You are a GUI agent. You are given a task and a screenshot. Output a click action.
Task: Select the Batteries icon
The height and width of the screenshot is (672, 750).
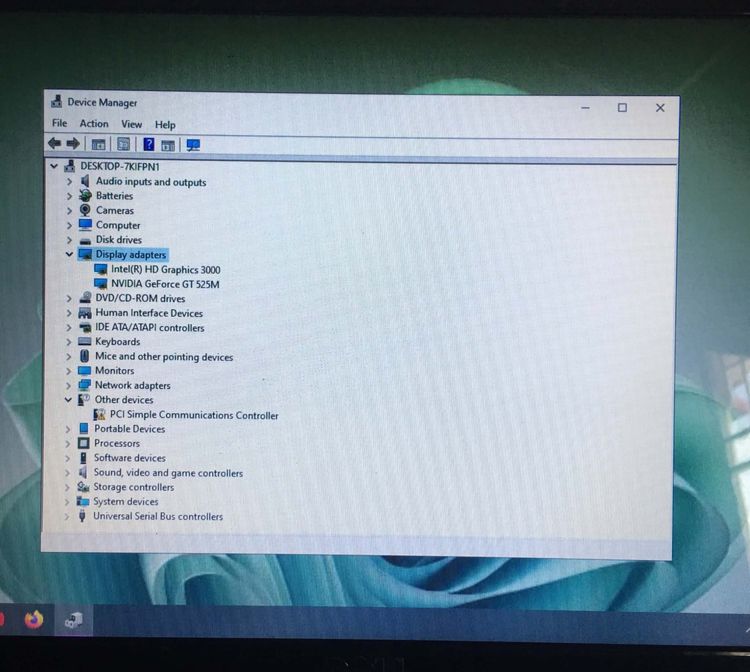85,195
